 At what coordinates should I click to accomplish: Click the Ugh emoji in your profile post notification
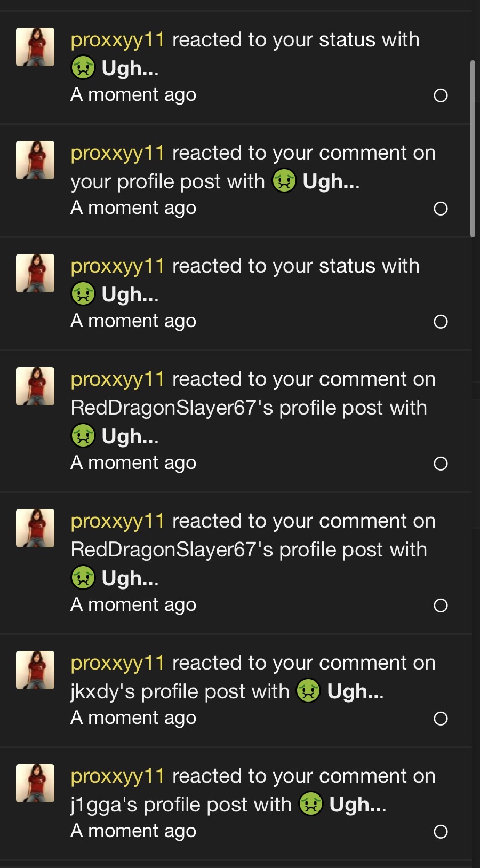(x=284, y=181)
